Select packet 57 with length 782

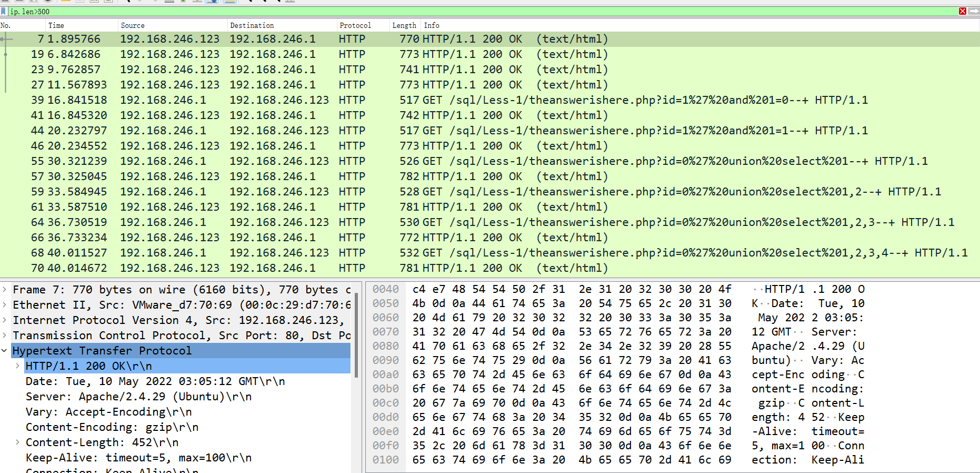pos(490,176)
